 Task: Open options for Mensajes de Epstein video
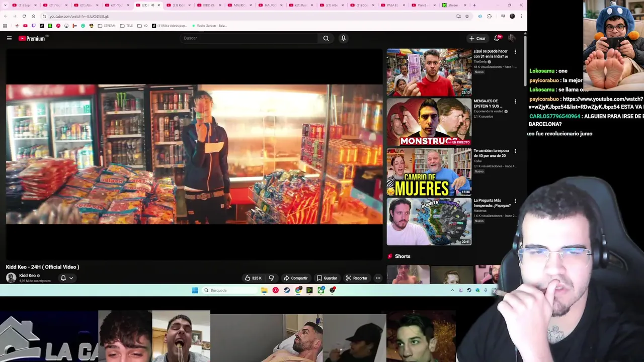[x=515, y=102]
